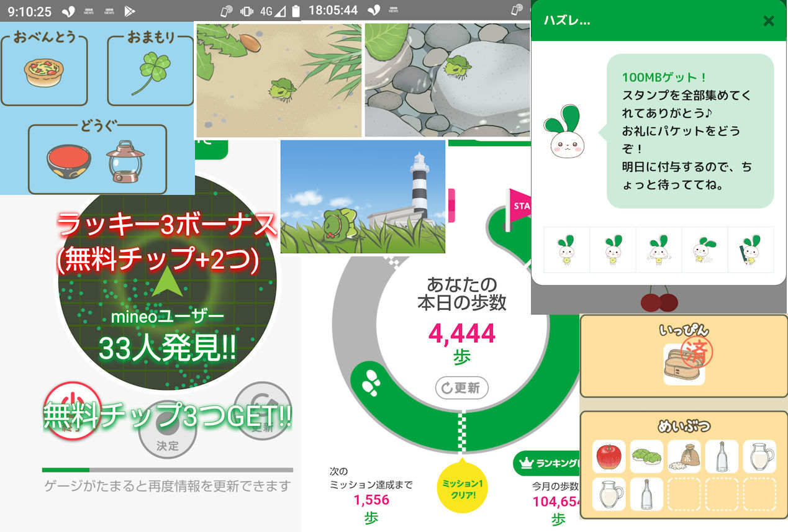Viewport: 788px width, 532px height.
Task: Close the ハズレ... dialog
Action: click(768, 20)
